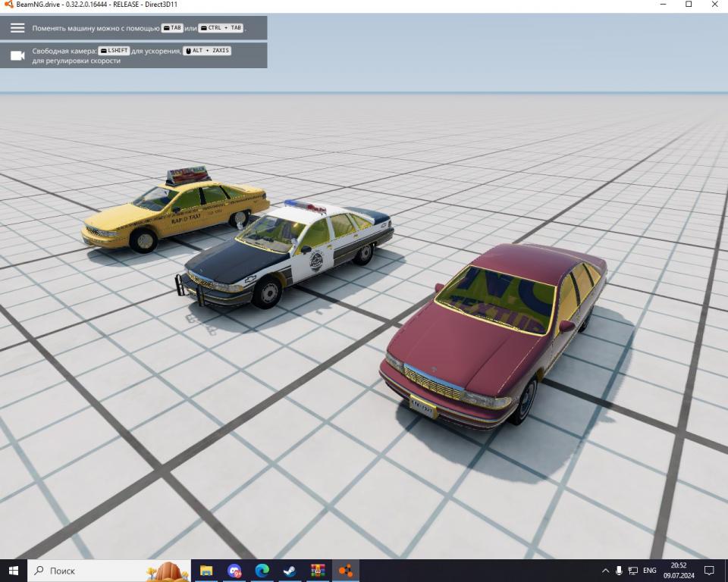The height and width of the screenshot is (582, 728).
Task: Launch Microsoft Edge from the taskbar
Action: coord(262,571)
